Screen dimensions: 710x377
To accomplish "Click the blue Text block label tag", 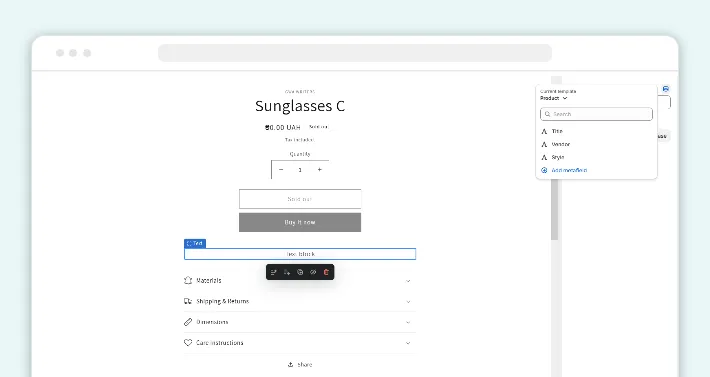I will point(195,243).
